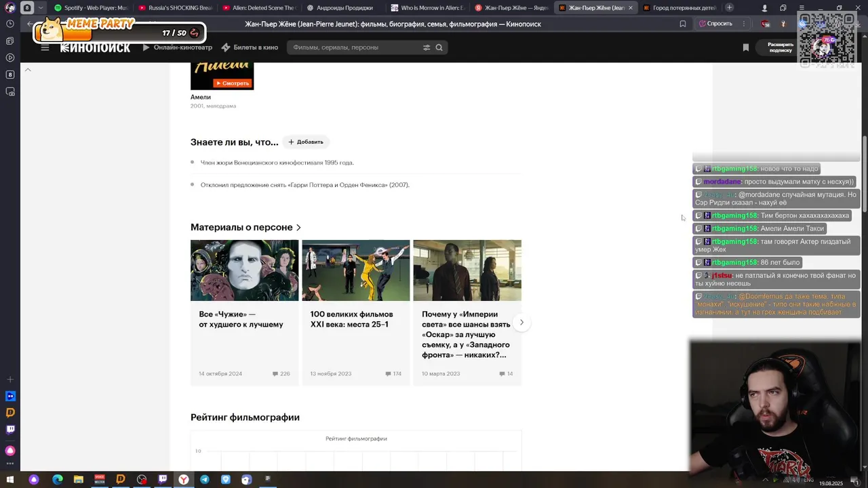The image size is (868, 488).
Task: Open Kinopoisk hamburger menu
Action: (x=45, y=47)
